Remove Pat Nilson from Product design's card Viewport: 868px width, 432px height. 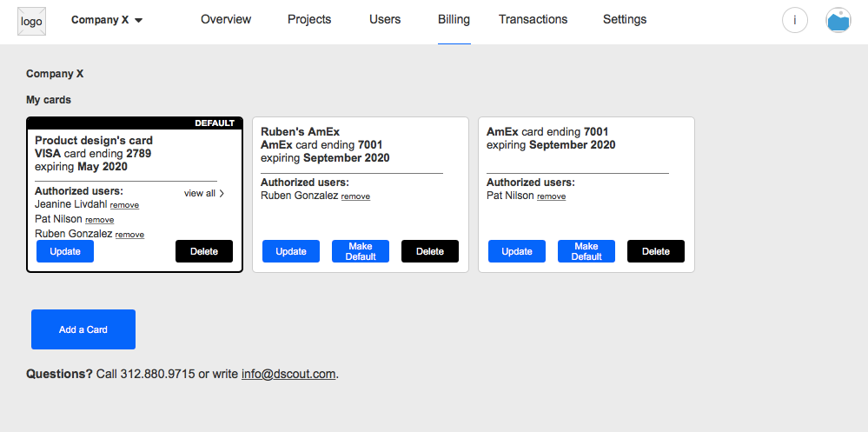(99, 220)
